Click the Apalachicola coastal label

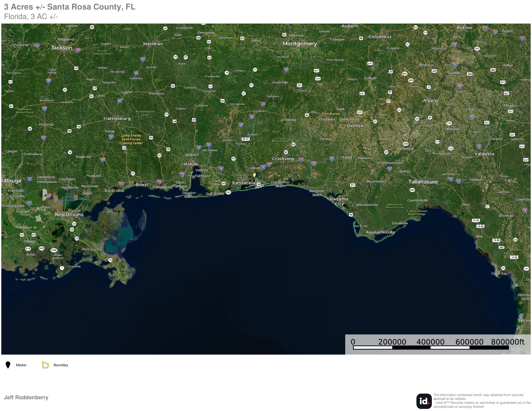[380, 232]
